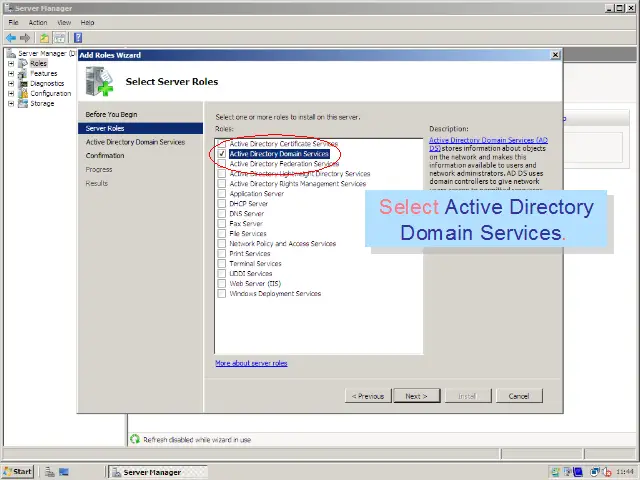Go to Before You Begin step
Screen dimensions: 640x480
click(x=111, y=114)
